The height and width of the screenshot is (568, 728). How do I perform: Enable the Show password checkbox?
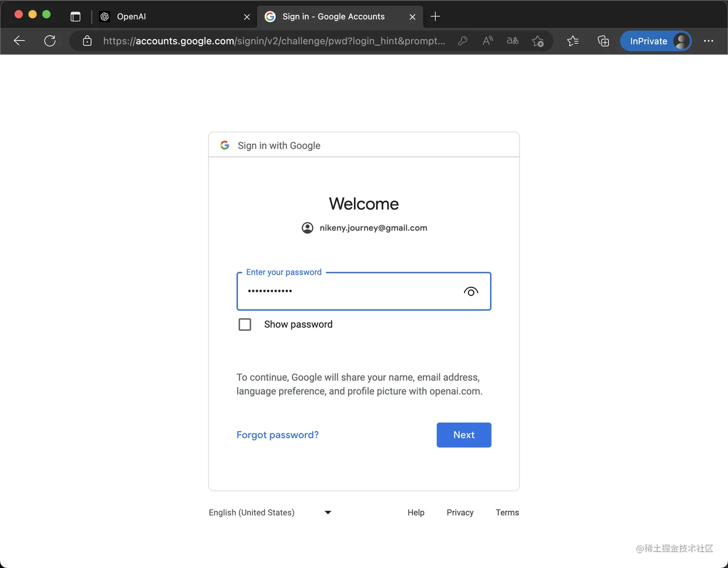[x=245, y=324]
